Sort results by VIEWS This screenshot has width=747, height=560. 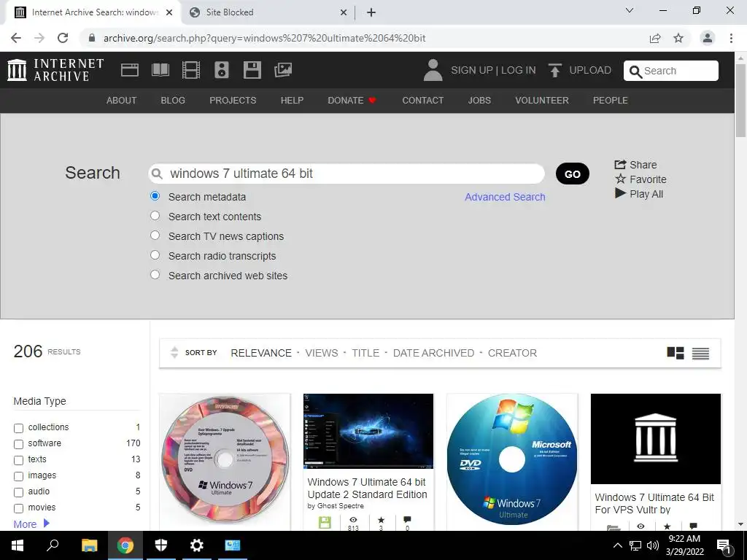pyautogui.click(x=322, y=353)
